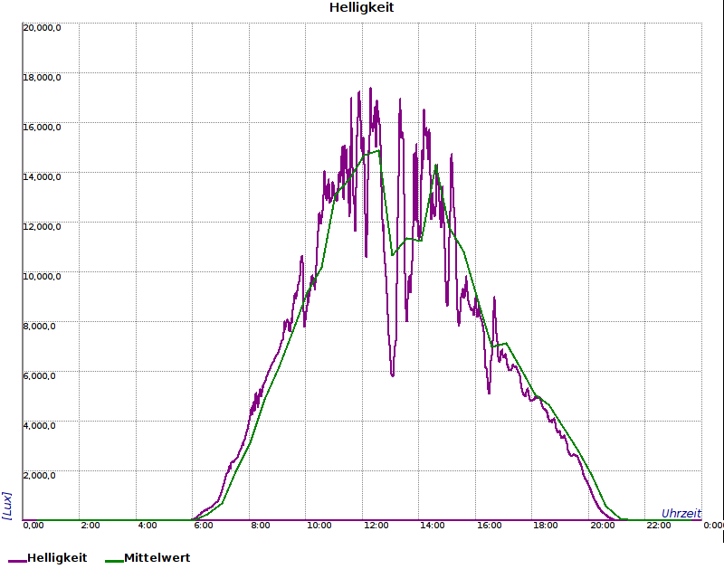Image resolution: width=724 pixels, height=588 pixels.
Task: Click the 4:00 time axis label
Action: [148, 526]
